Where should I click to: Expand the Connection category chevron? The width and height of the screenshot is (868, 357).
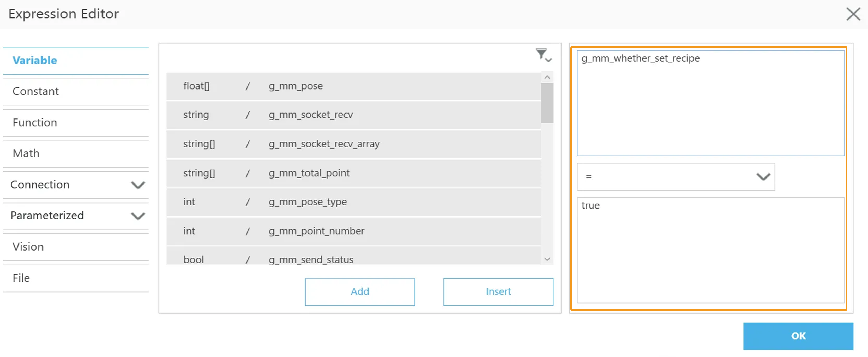click(138, 185)
